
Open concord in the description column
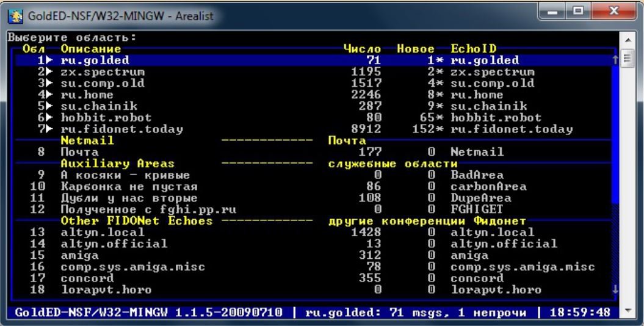point(87,278)
